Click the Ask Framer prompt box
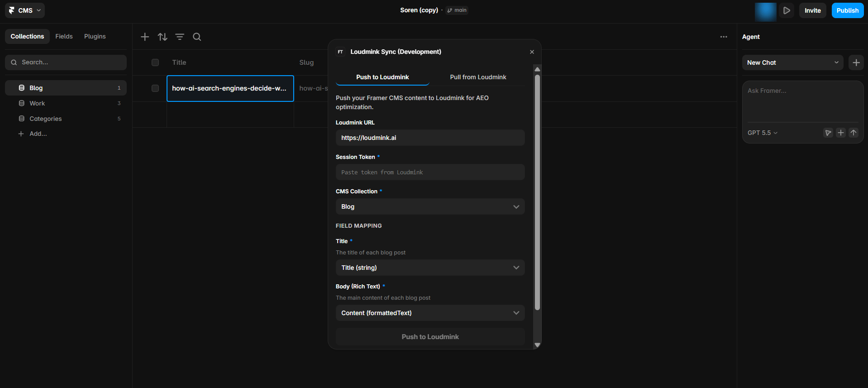868x388 pixels. [802, 102]
